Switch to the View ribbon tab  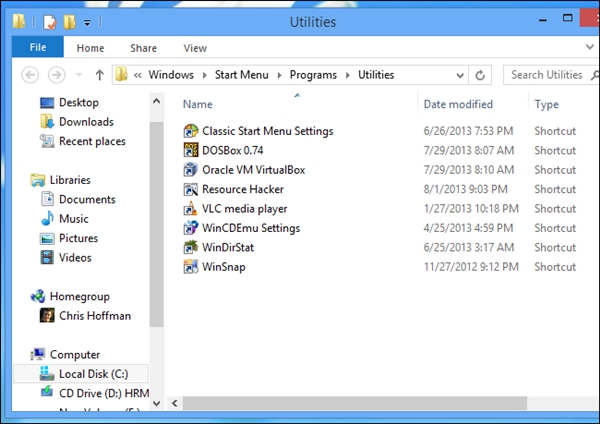195,48
